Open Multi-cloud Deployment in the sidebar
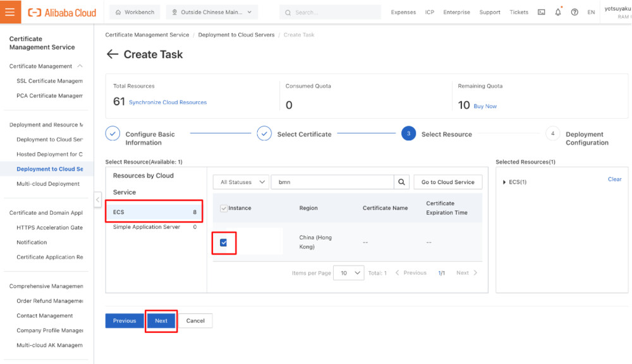The width and height of the screenshot is (632, 364). (48, 184)
